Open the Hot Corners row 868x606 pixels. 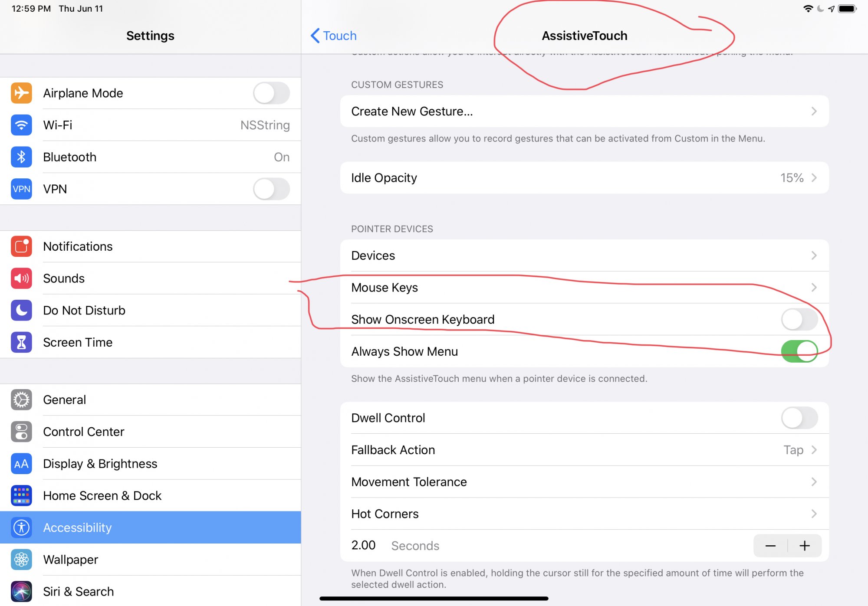coord(584,514)
